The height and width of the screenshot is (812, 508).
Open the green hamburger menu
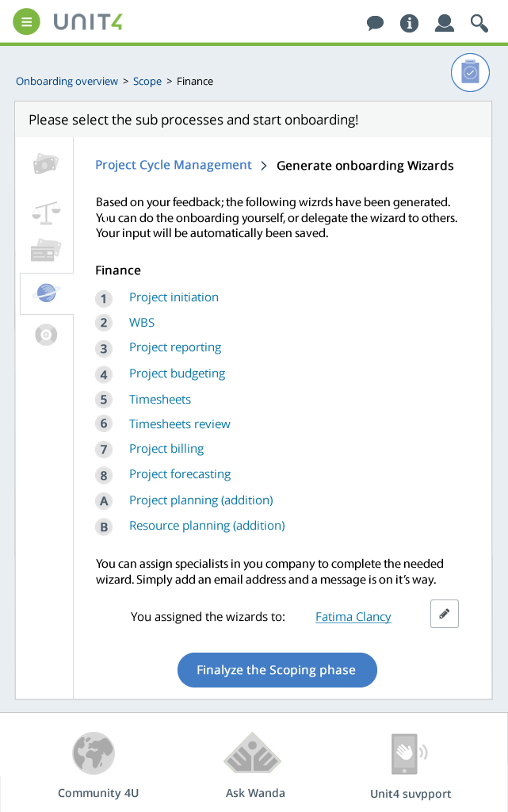pos(26,22)
